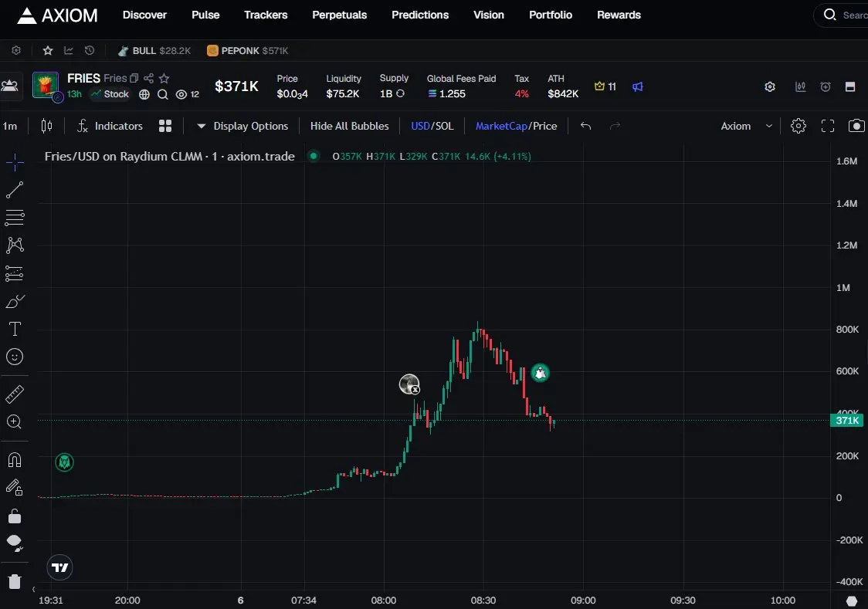This screenshot has height=609, width=868.
Task: Go to Trackers page
Action: [266, 15]
